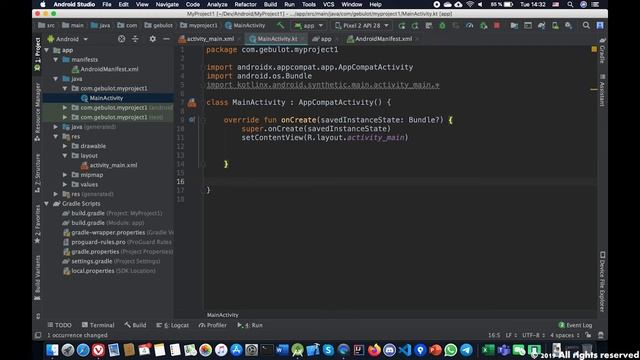This screenshot has height=360, width=640.
Task: Hide the Project panel with minus icon
Action: 166,39
